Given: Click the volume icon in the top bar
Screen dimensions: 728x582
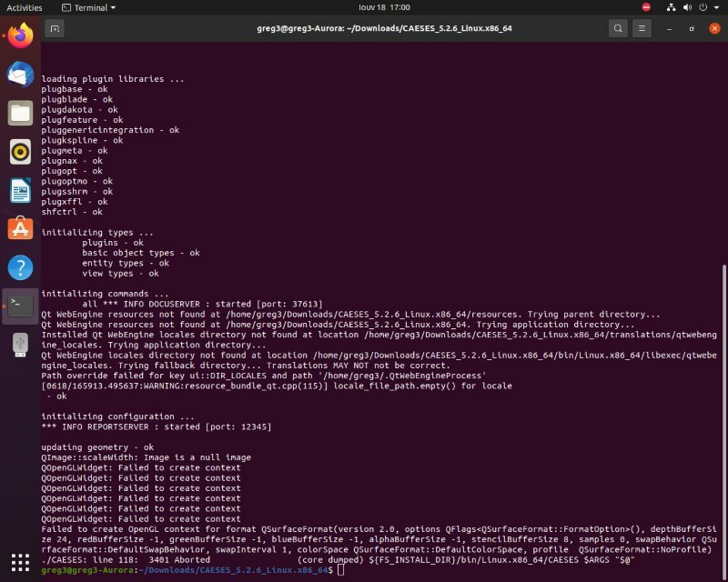Looking at the screenshot, I should pos(688,7).
